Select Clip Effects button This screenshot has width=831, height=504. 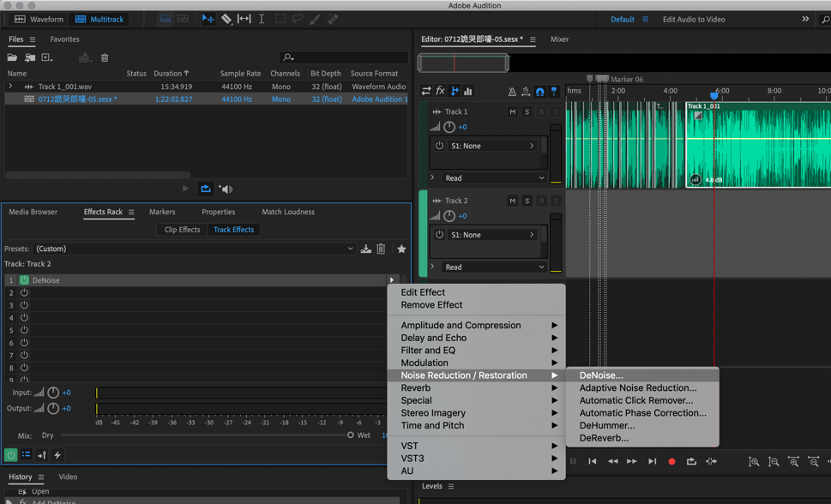tap(182, 230)
